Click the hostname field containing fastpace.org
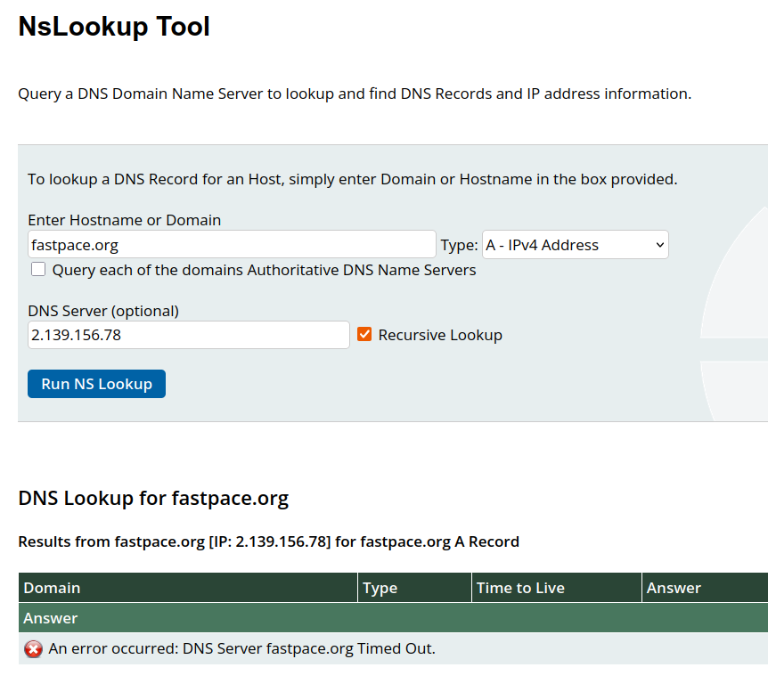 click(232, 245)
